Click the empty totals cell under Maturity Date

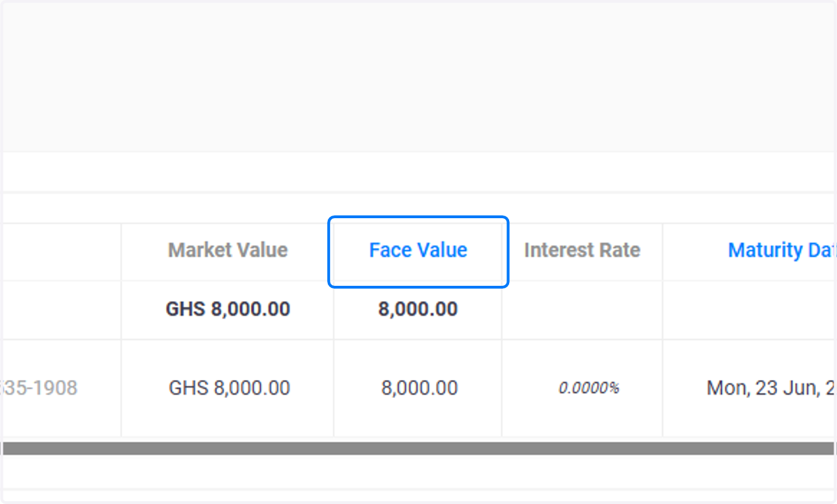750,310
